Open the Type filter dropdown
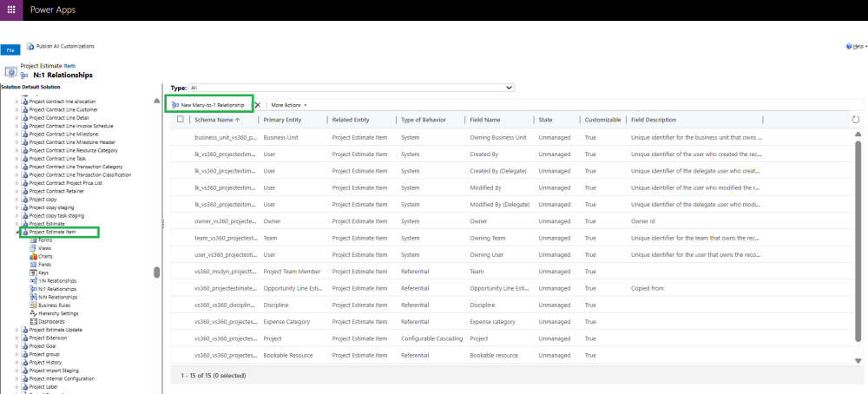This screenshot has height=394, width=868. pyautogui.click(x=352, y=88)
